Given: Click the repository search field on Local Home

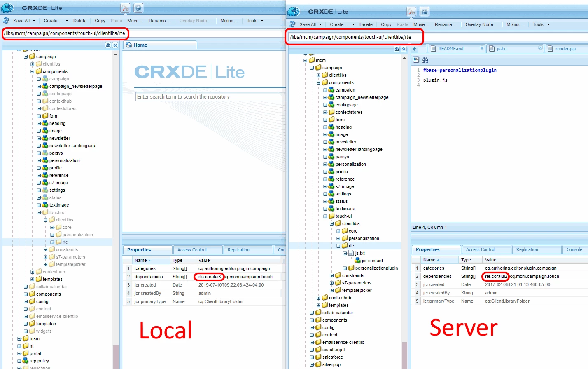Looking at the screenshot, I should (x=210, y=97).
